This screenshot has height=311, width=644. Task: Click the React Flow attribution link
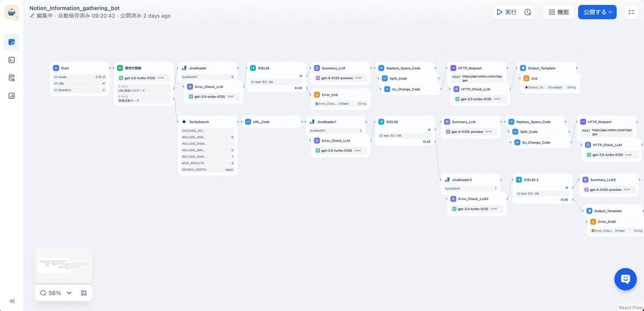630,308
